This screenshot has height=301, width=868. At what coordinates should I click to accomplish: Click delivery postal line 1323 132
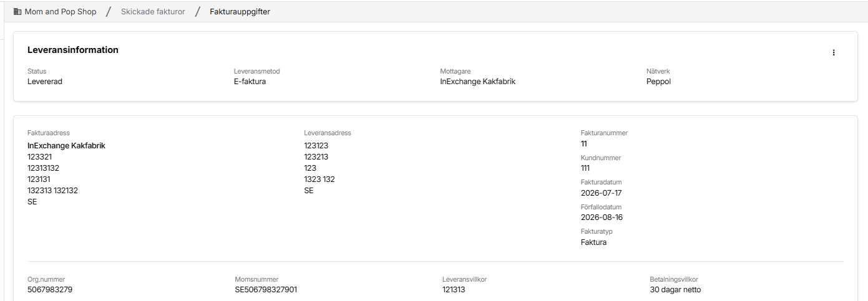[319, 179]
